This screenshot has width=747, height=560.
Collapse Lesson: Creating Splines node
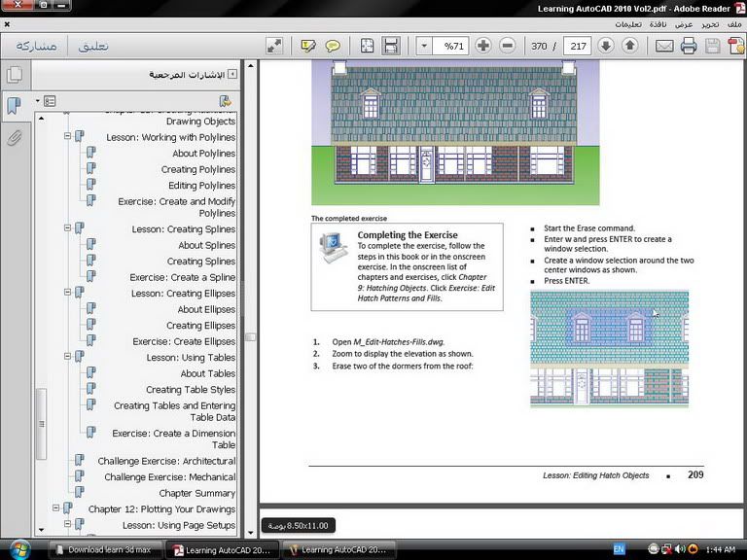68,228
